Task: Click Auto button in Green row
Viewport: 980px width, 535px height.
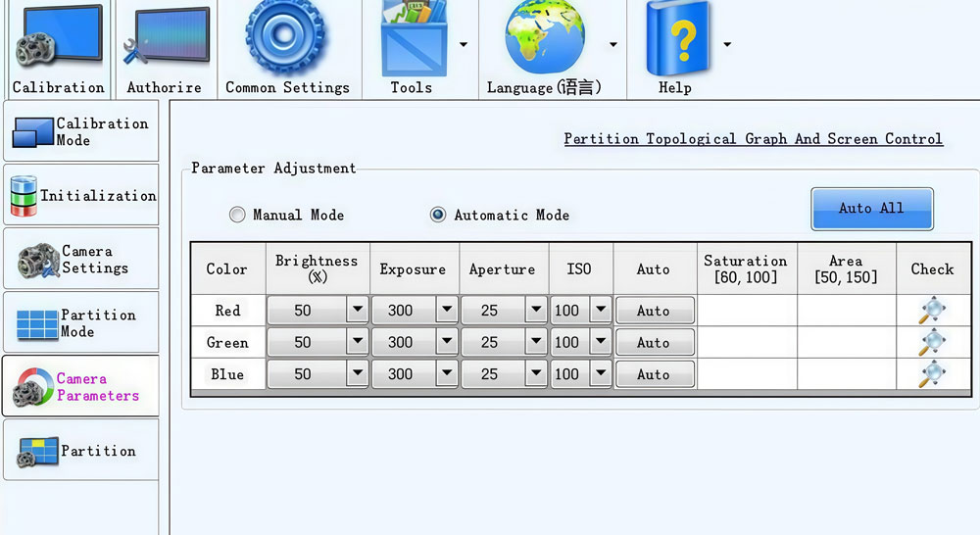Action: [655, 343]
